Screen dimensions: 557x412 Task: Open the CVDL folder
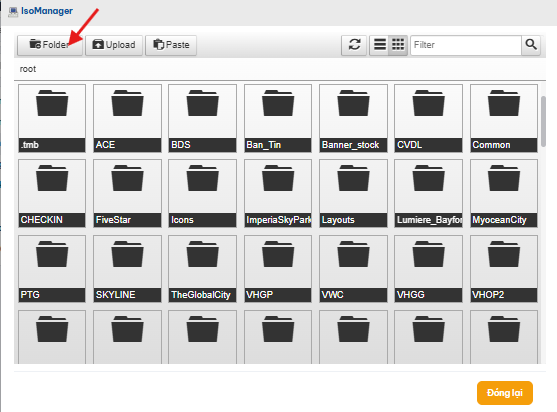tap(428, 118)
